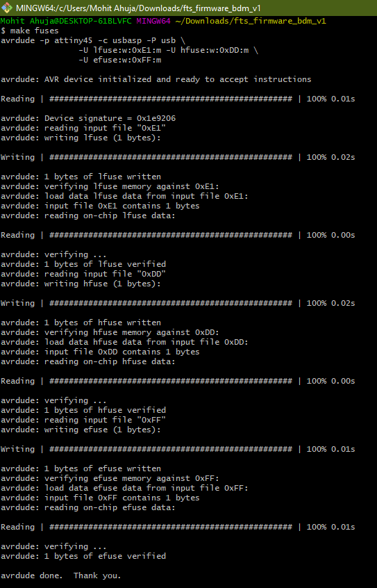Click the MINGW64 Git Bash title bar icon
Screen dimensions: 377x588
coord(7,8)
